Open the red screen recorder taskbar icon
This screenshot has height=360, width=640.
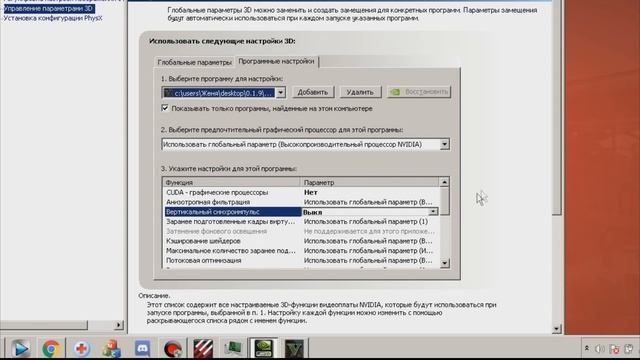173,349
